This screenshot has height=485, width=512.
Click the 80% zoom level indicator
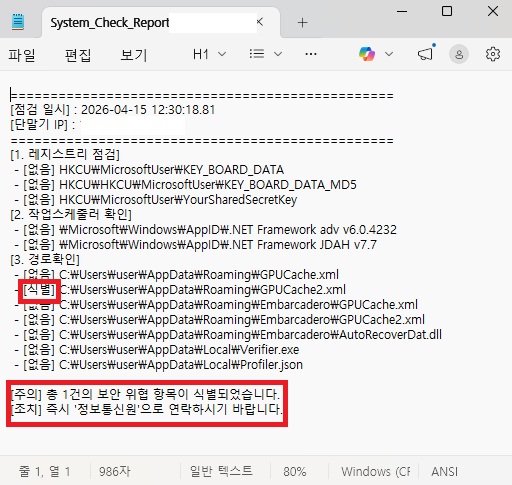(294, 471)
